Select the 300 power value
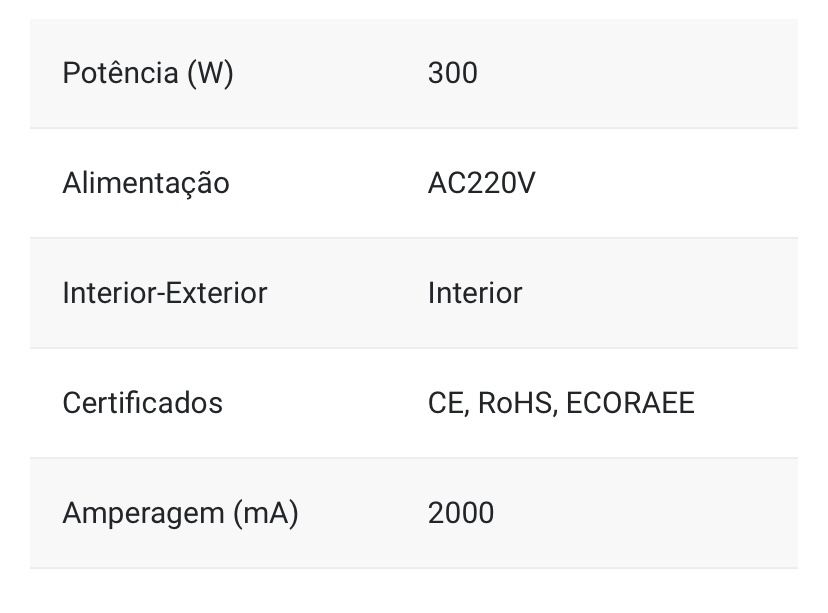 click(452, 73)
